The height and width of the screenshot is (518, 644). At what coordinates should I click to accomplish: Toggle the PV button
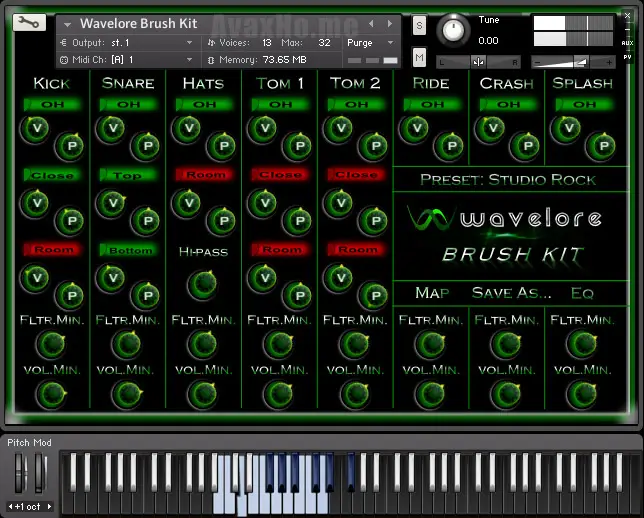coord(627,57)
